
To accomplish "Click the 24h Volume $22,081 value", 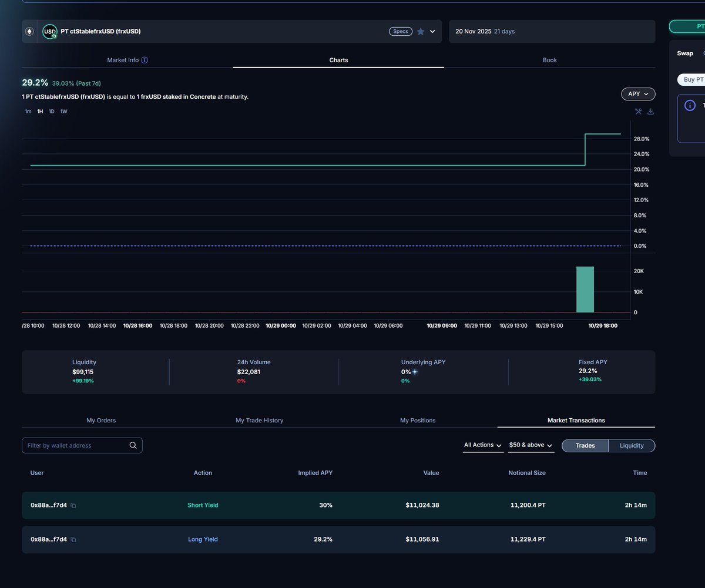I will (x=249, y=372).
